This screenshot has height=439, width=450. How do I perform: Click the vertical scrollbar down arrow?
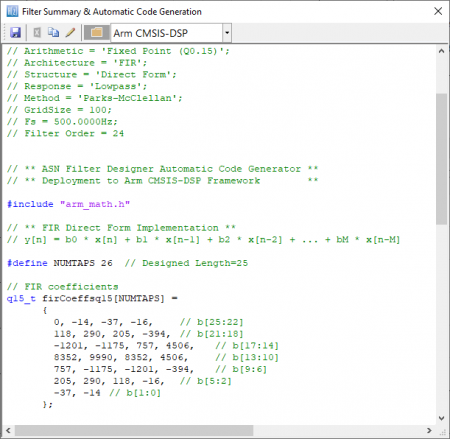click(x=442, y=418)
